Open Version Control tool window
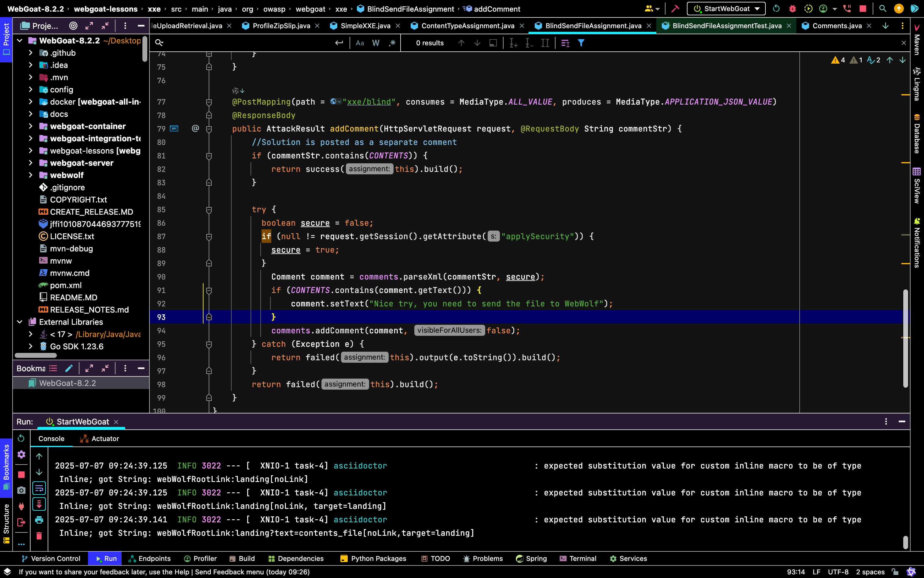The height and width of the screenshot is (578, 924). point(51,558)
